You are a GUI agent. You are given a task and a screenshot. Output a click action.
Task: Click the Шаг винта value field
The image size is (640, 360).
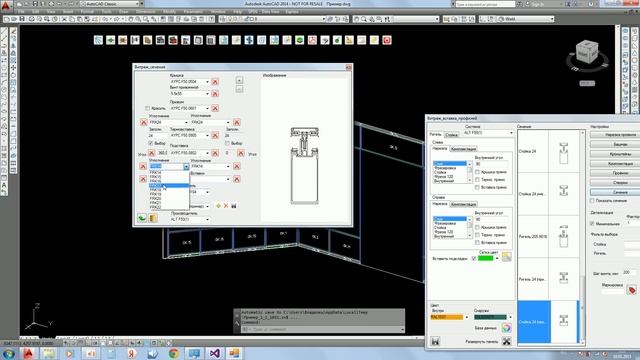[629, 272]
